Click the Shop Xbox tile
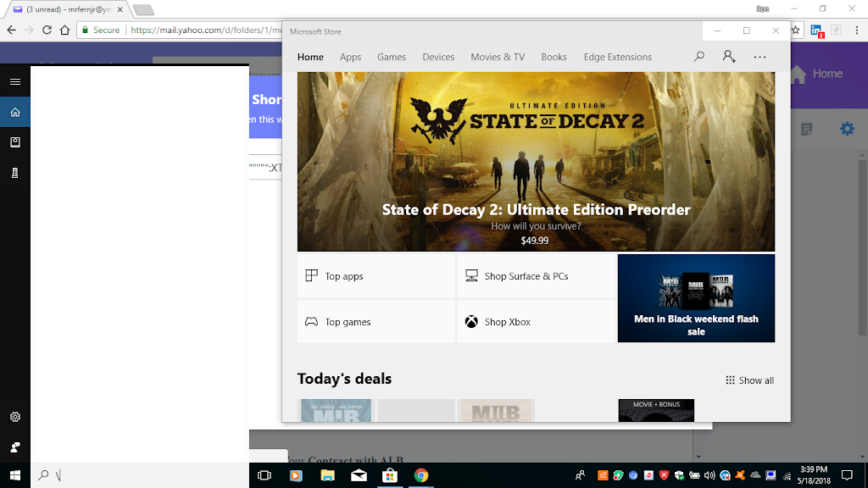This screenshot has width=868, height=488. 536,322
